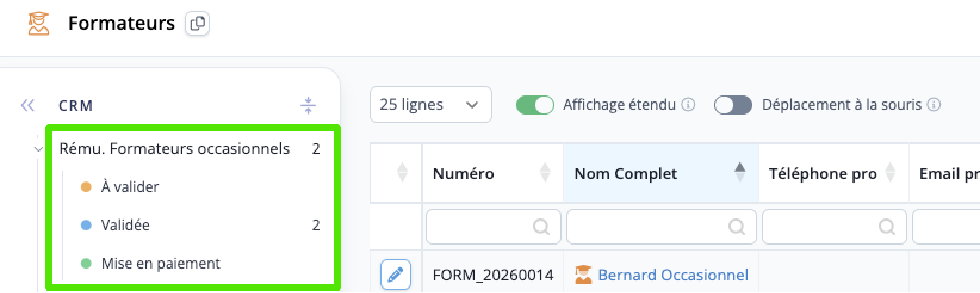Click info icon beside Déplacement à la souris
The height and width of the screenshot is (293, 980).
point(934,105)
